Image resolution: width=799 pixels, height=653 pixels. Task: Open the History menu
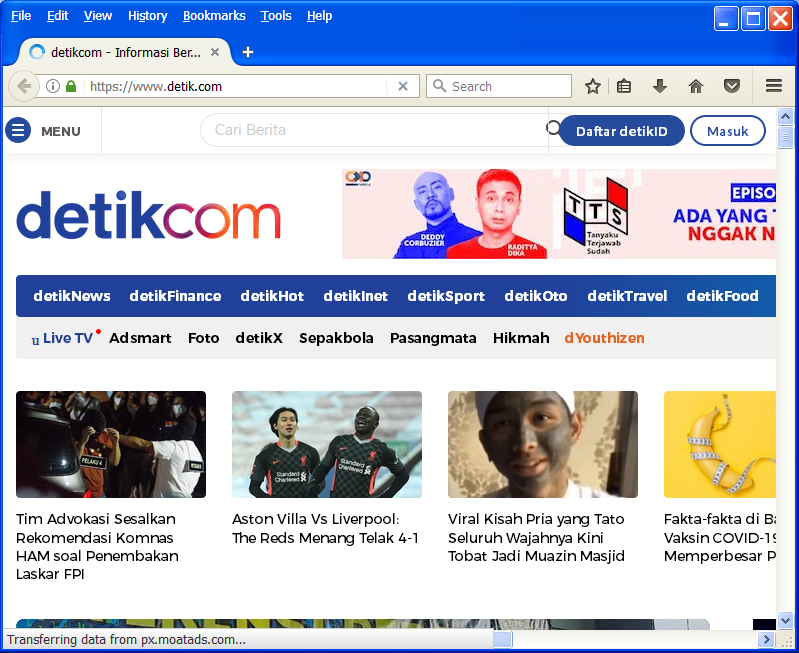point(147,16)
